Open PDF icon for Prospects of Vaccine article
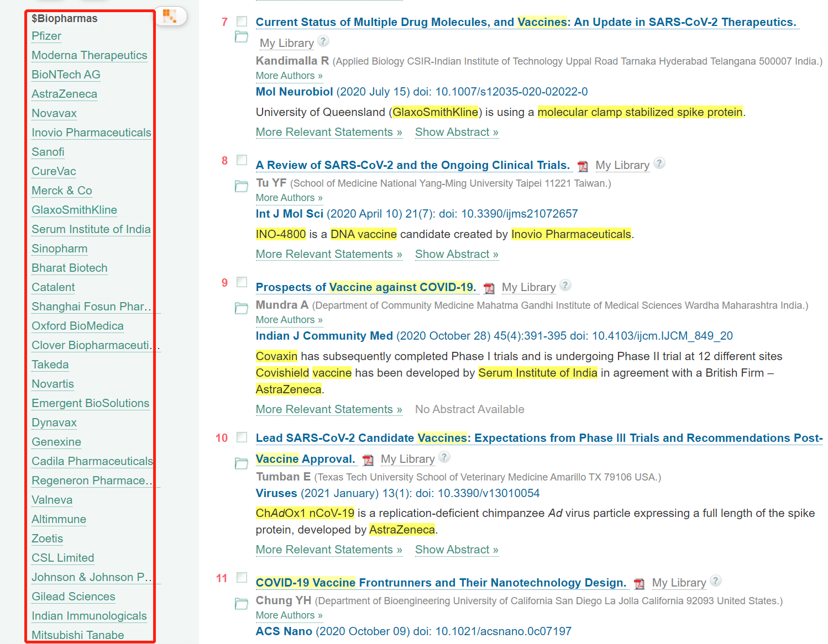 point(489,288)
